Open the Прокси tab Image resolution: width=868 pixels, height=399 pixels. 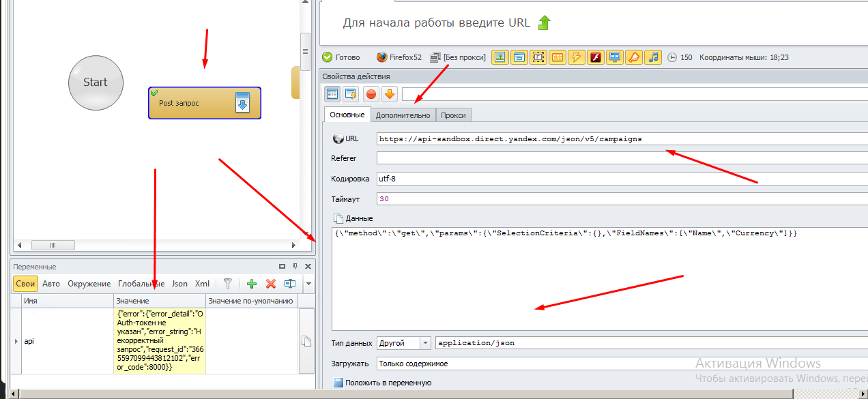[454, 115]
